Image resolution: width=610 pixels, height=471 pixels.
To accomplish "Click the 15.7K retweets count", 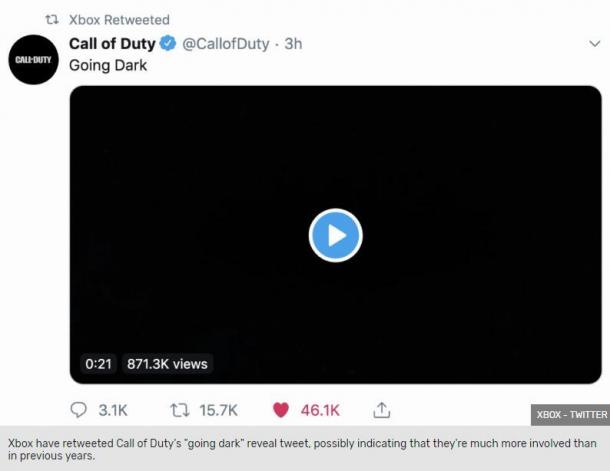I will click(x=218, y=410).
